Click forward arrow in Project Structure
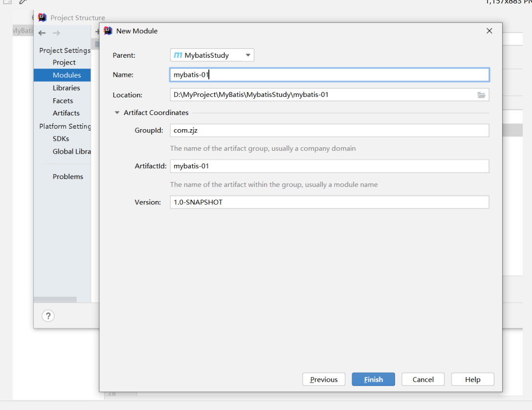 pos(56,33)
